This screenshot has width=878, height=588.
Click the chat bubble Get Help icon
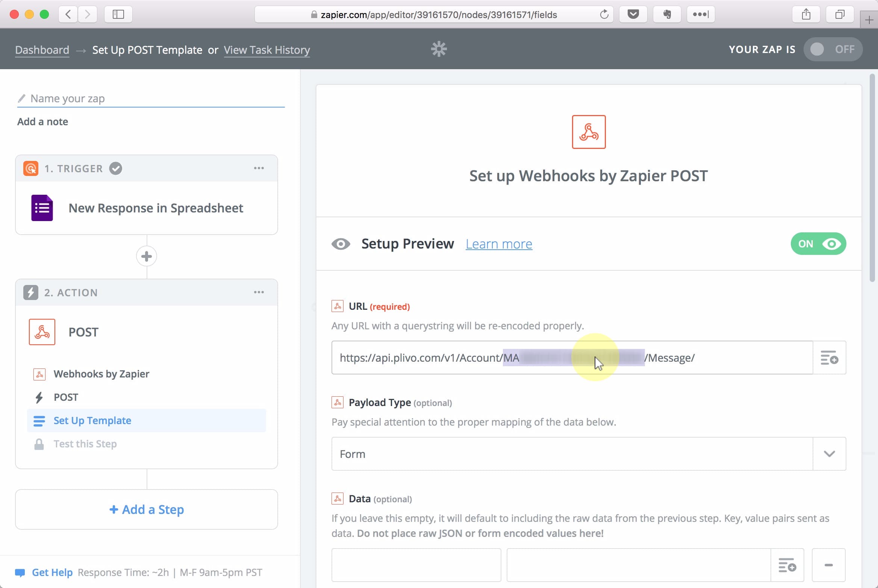pos(20,573)
